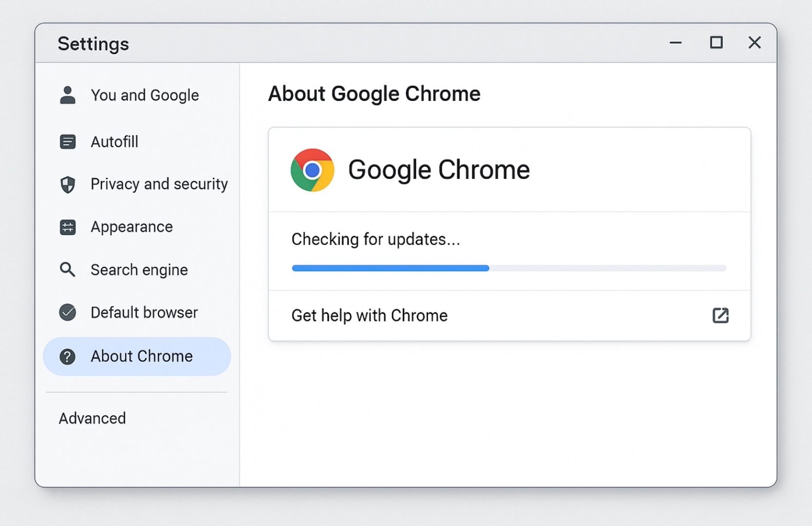Go to Privacy and security settings
Image resolution: width=812 pixels, height=526 pixels.
coord(137,184)
